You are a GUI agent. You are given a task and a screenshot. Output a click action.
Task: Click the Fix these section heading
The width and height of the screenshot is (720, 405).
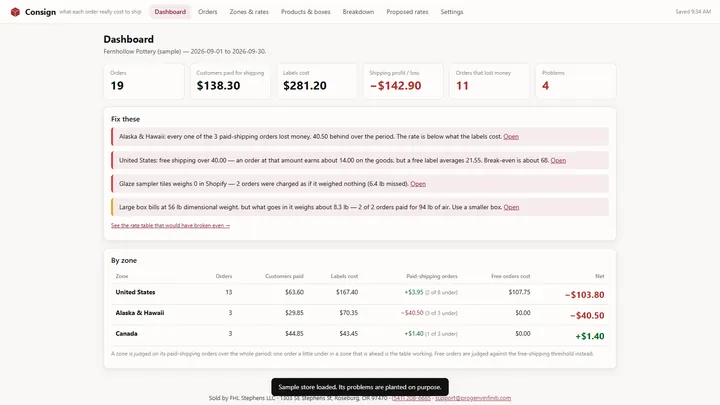[x=125, y=119]
